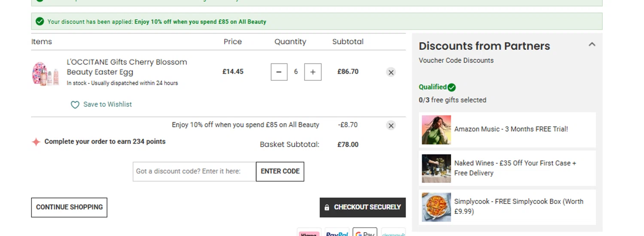Click the pink points star icon

click(x=36, y=142)
